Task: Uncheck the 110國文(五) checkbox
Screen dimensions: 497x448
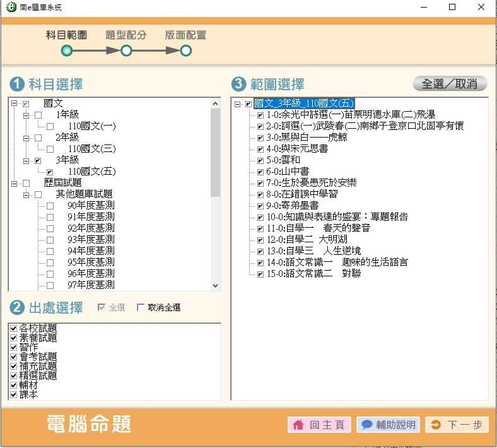Action: 50,172
